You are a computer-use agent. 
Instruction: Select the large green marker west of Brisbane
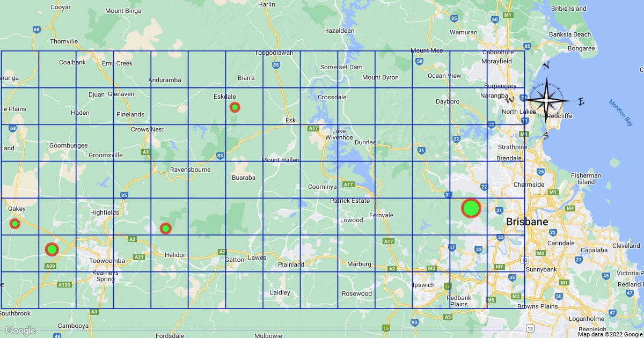[x=471, y=208]
